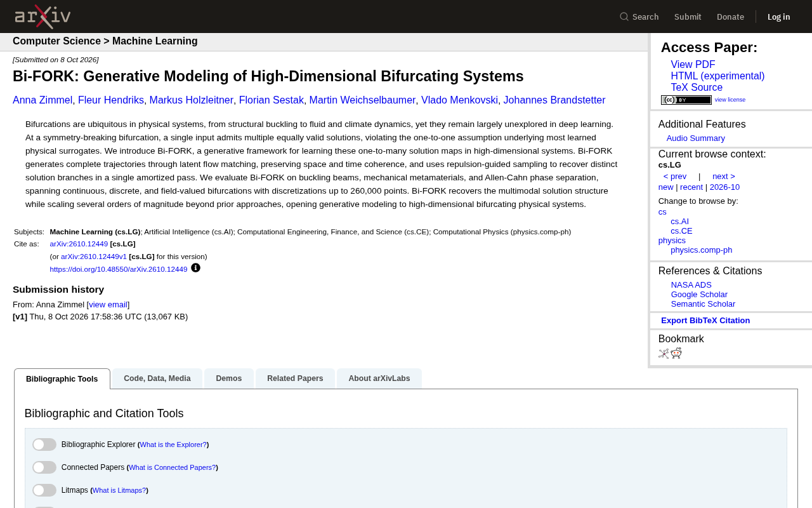812x508 pixels.
Task: Open the Related Papers tab
Action: pyautogui.click(x=295, y=378)
